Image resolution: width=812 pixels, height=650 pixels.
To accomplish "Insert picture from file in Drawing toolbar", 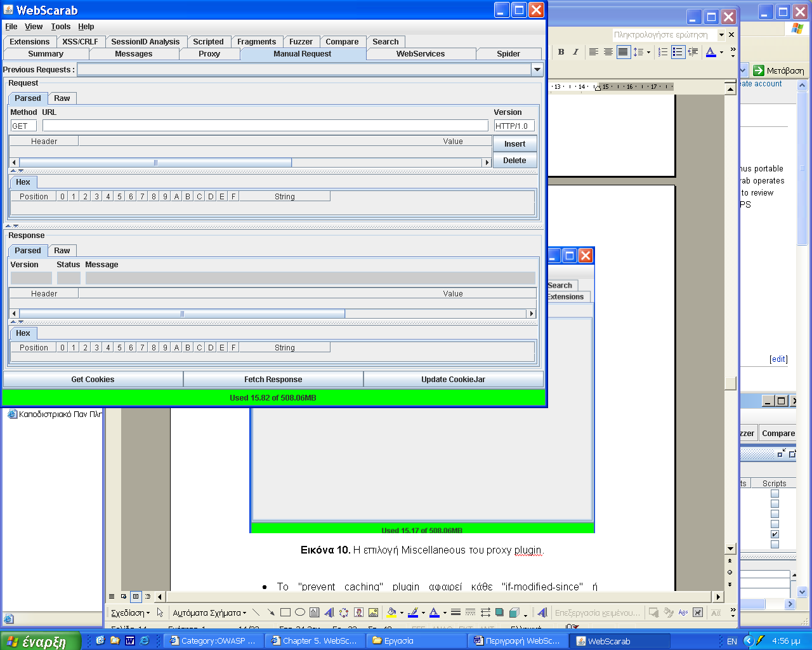I will click(373, 613).
